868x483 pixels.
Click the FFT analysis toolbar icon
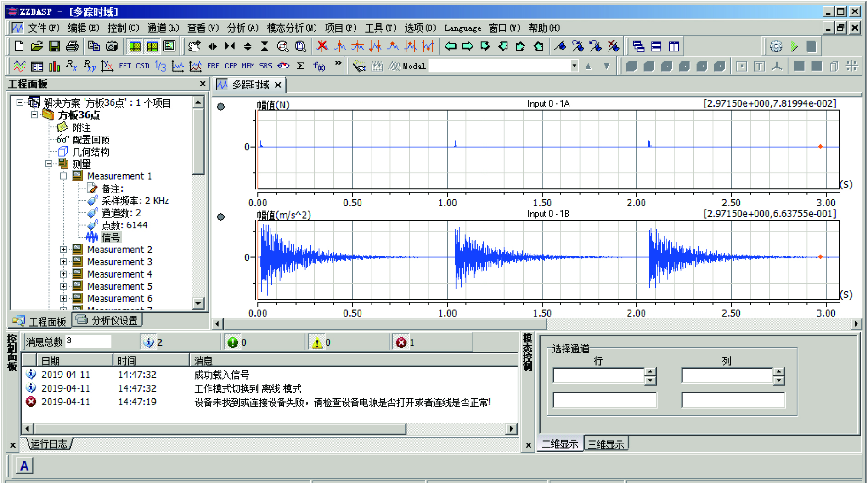point(124,66)
